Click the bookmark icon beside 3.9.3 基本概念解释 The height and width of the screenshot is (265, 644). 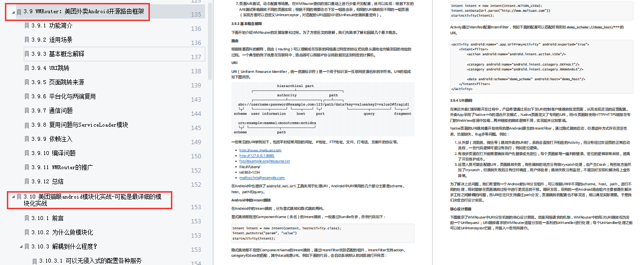[x=27, y=54]
